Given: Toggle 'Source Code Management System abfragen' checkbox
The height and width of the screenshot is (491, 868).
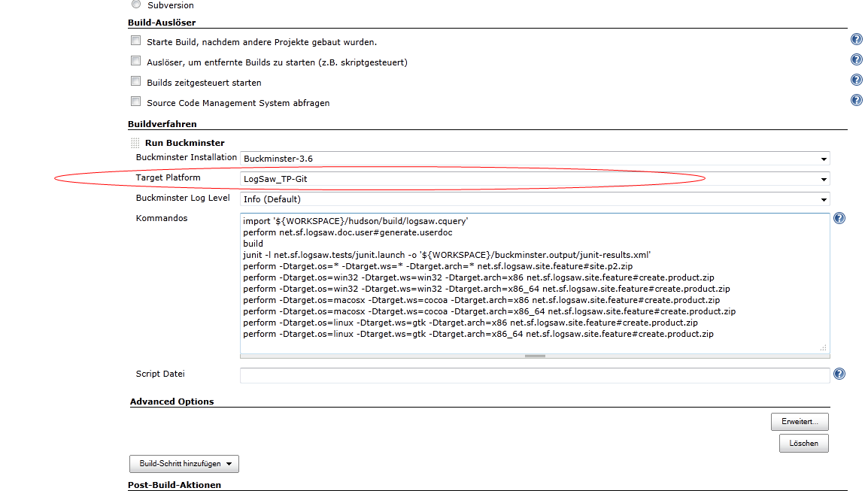Looking at the screenshot, I should click(x=135, y=102).
